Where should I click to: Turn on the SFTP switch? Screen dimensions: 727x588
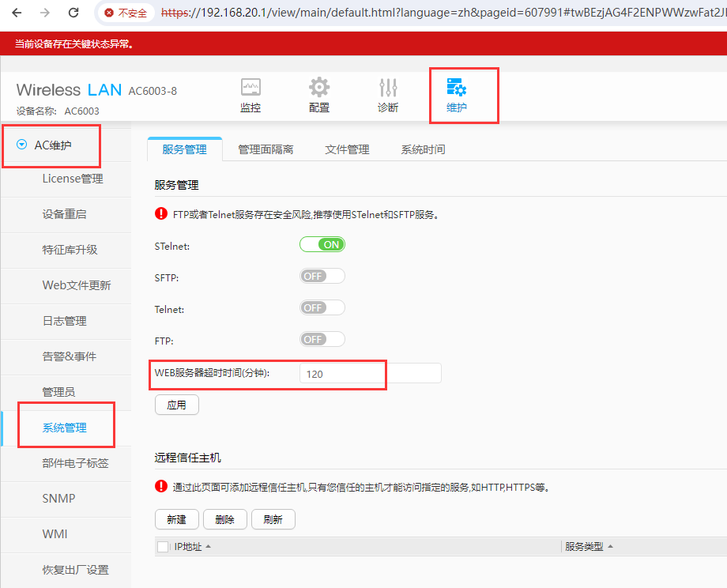tap(322, 276)
